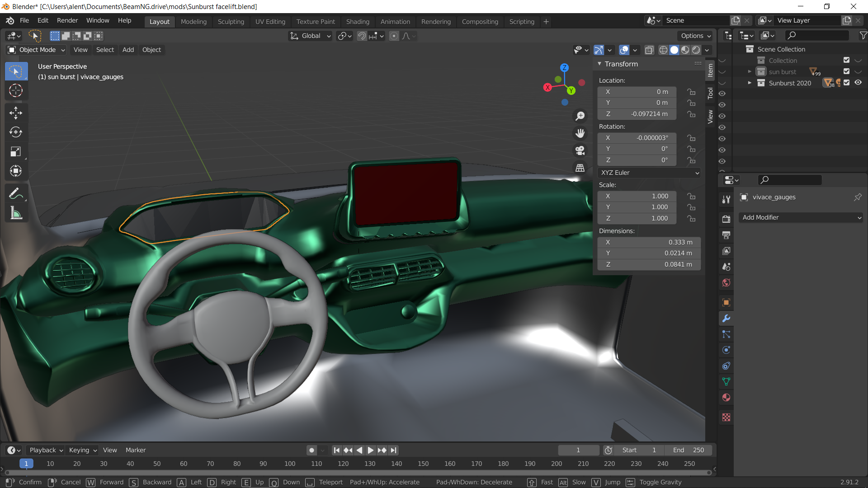Select the Rotate tool

[x=16, y=132]
